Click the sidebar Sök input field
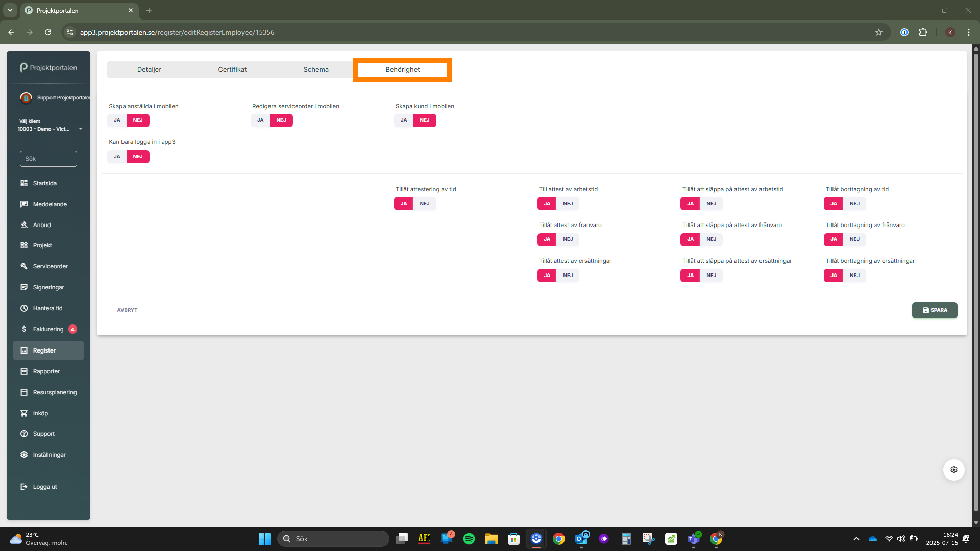 [48, 159]
